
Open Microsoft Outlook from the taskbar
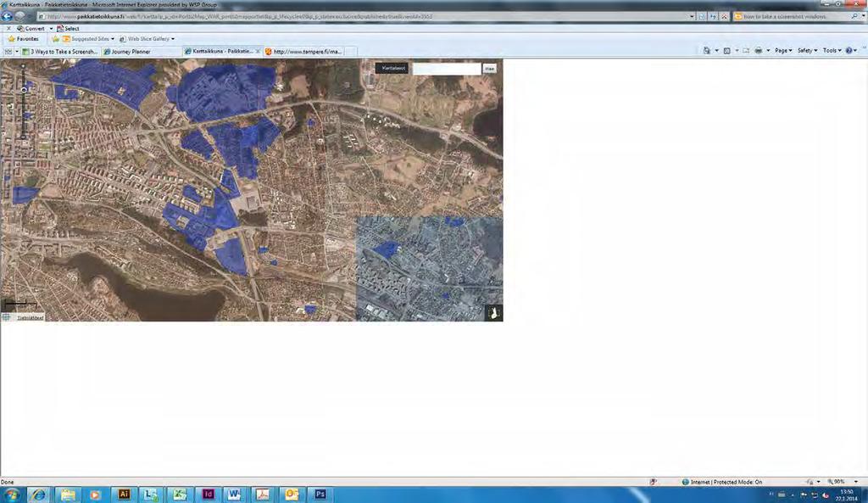[x=292, y=495]
